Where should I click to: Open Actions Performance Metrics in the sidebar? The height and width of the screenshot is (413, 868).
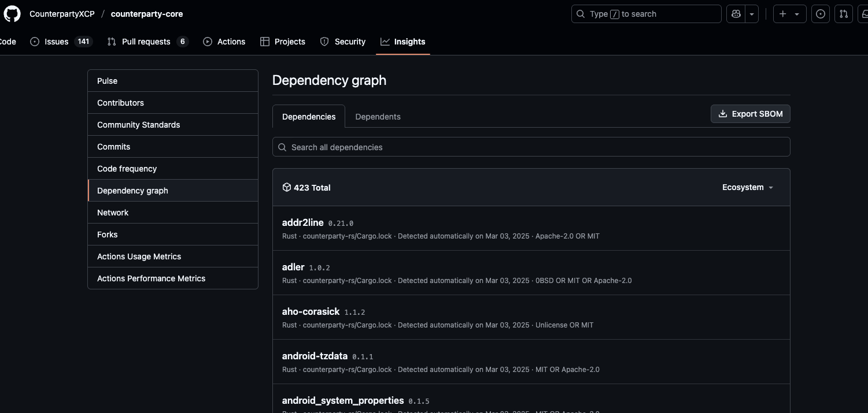point(173,278)
